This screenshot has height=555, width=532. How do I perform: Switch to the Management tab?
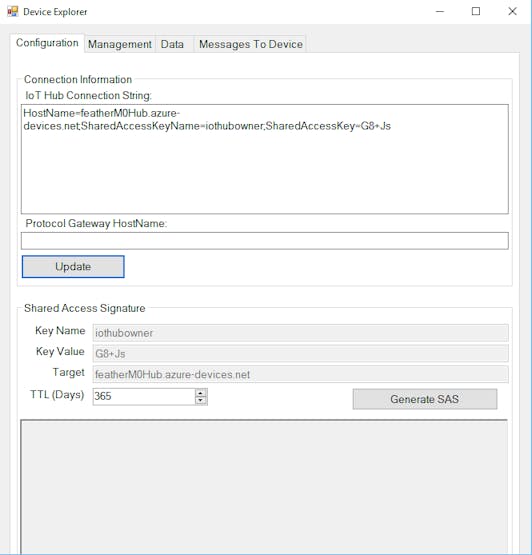120,44
